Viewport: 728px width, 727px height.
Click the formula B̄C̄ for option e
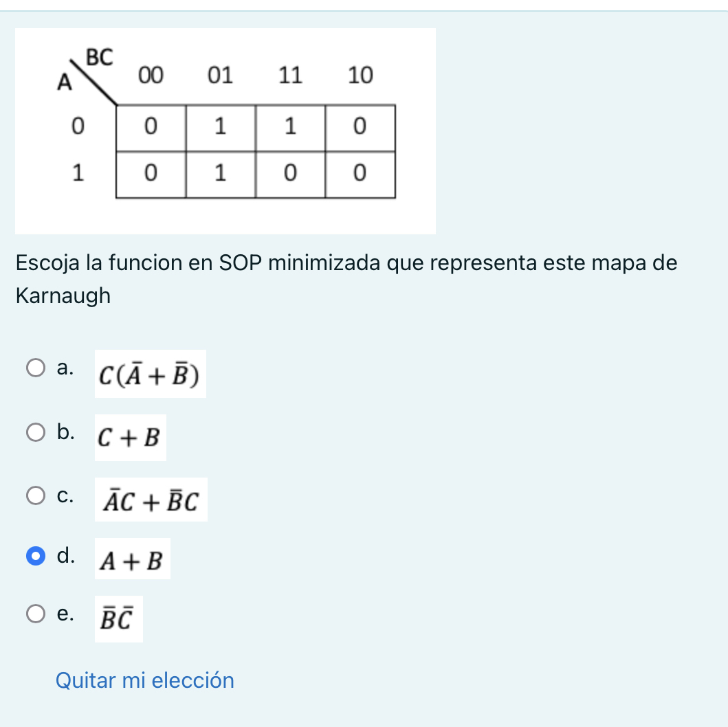tap(117, 618)
